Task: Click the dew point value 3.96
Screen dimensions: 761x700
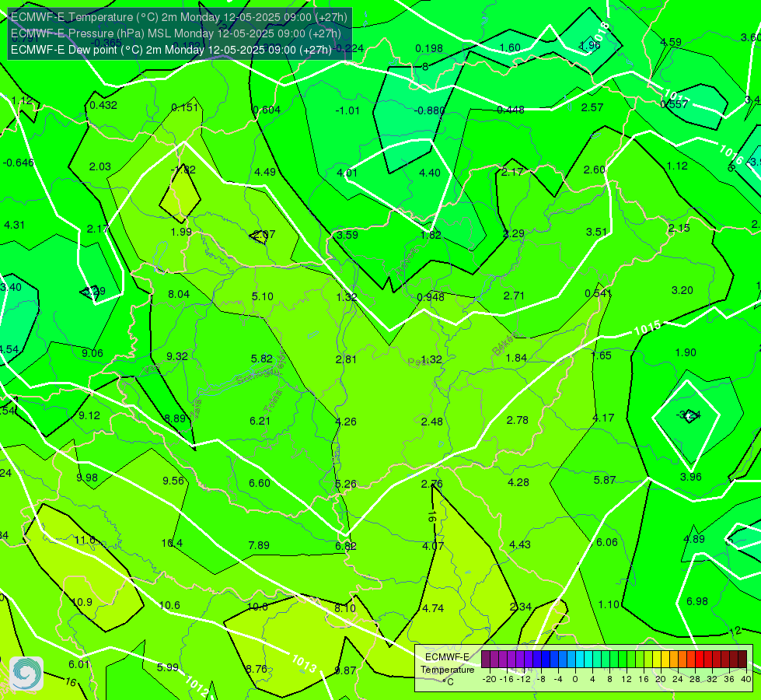Action: tap(690, 477)
